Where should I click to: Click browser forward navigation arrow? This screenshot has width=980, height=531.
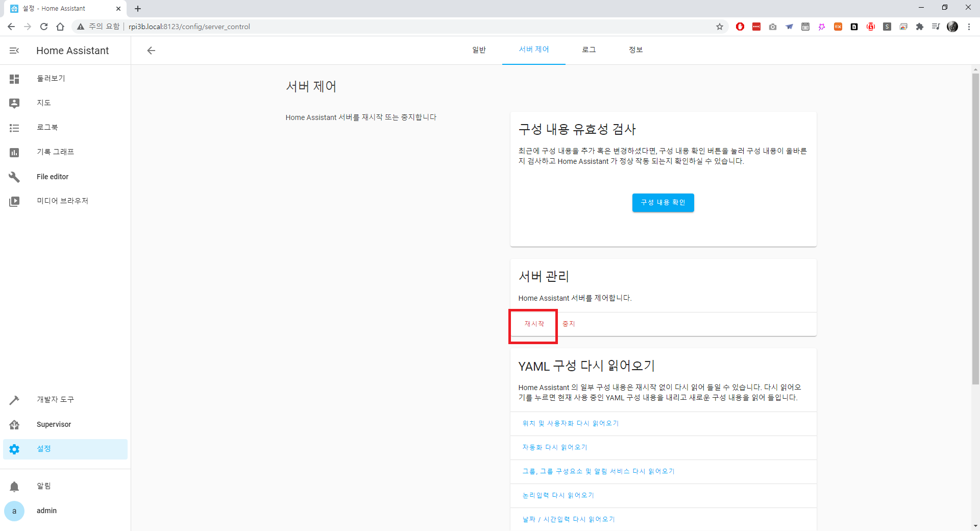pyautogui.click(x=28, y=27)
